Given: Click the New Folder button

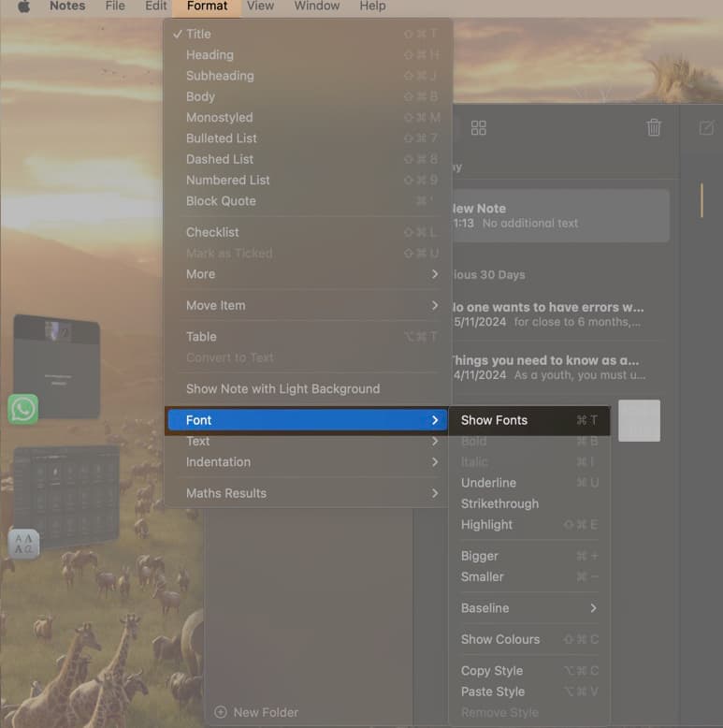Looking at the screenshot, I should (256, 712).
